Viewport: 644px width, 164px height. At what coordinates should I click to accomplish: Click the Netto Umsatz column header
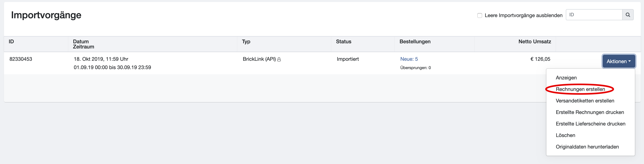pyautogui.click(x=534, y=41)
